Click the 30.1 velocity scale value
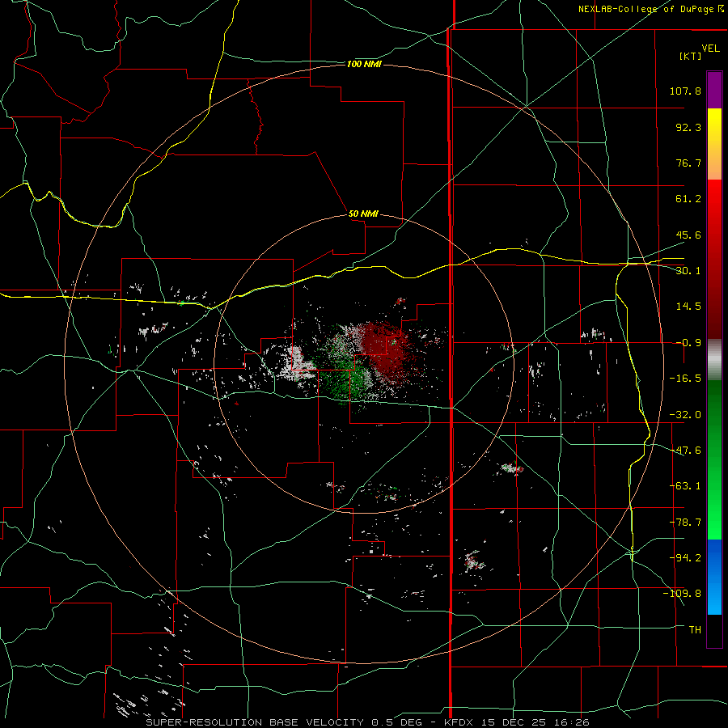 point(688,271)
